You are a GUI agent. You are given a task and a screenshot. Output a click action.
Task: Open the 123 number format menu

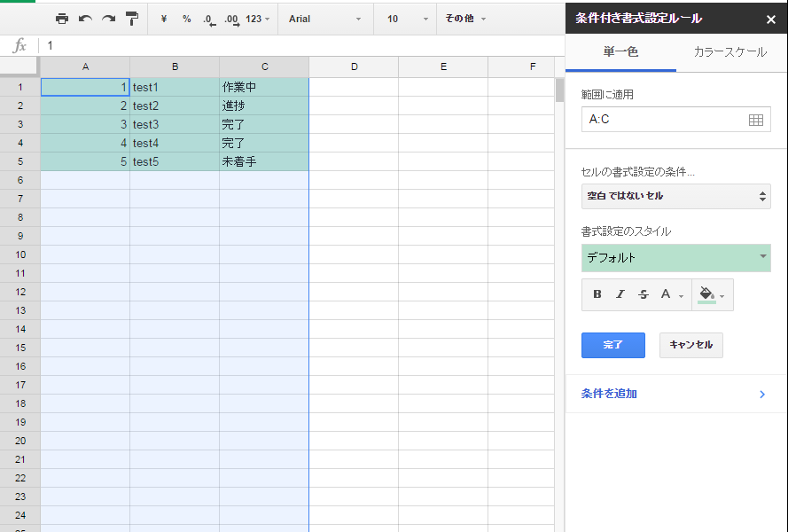coord(257,19)
